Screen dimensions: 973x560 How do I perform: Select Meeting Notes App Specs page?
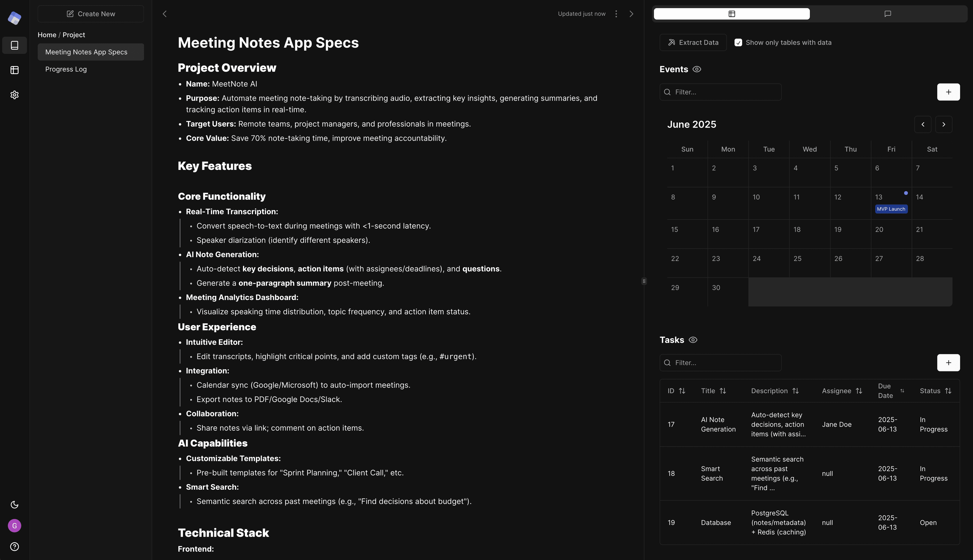tap(91, 52)
